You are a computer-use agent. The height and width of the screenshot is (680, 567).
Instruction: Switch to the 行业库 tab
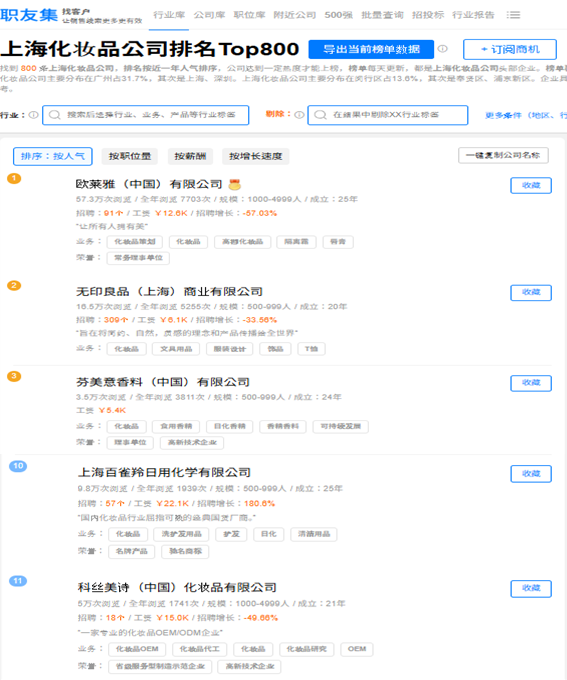pos(169,15)
